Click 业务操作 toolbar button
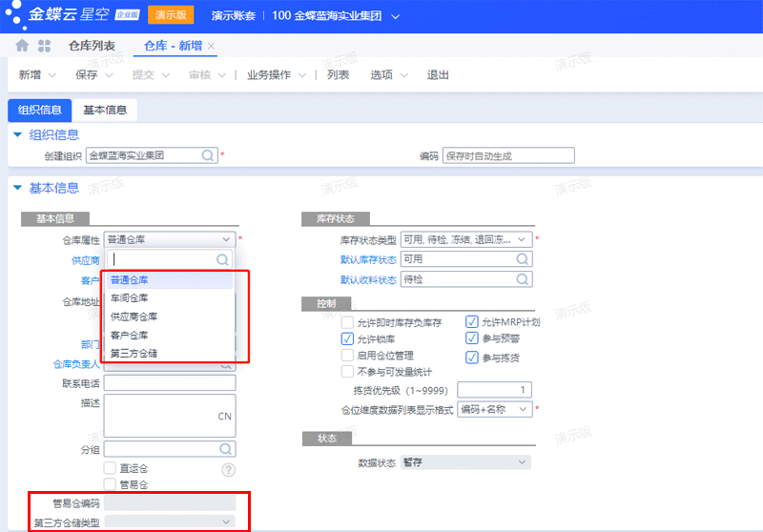This screenshot has height=532, width=763. click(x=269, y=75)
